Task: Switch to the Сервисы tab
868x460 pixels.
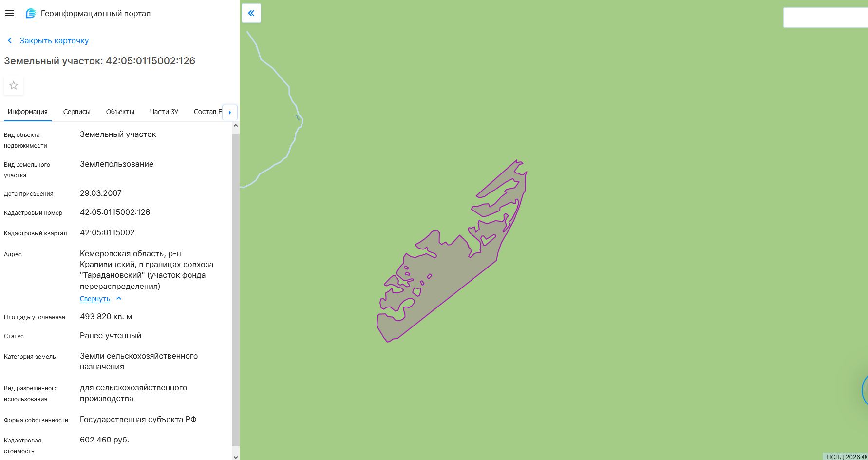Action: 77,112
